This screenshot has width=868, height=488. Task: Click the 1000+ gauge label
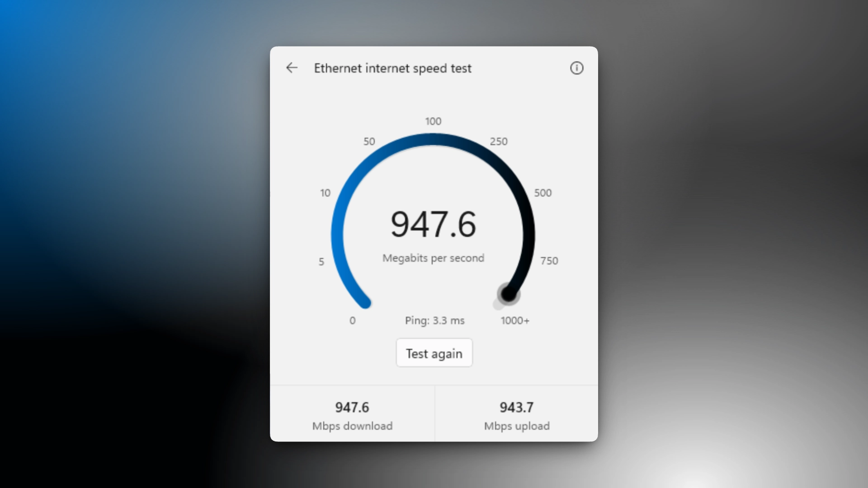[x=515, y=320]
